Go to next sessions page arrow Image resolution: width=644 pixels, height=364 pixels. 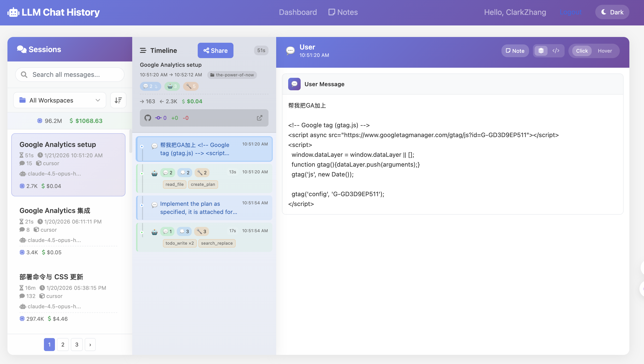pos(90,345)
